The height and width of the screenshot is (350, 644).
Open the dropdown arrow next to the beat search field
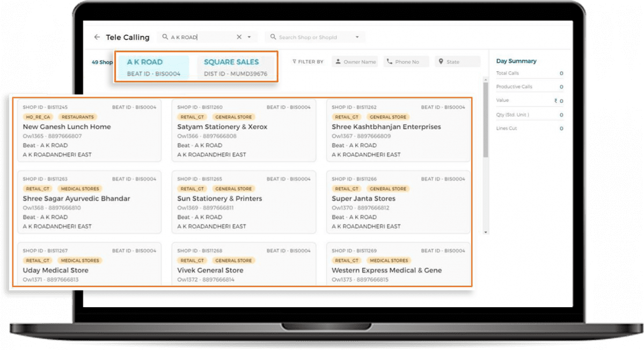point(248,37)
